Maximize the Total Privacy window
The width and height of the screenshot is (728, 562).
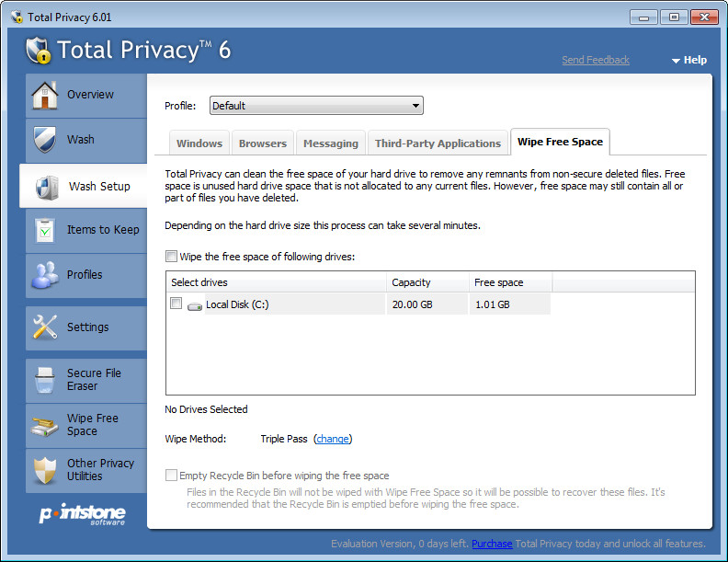[674, 17]
